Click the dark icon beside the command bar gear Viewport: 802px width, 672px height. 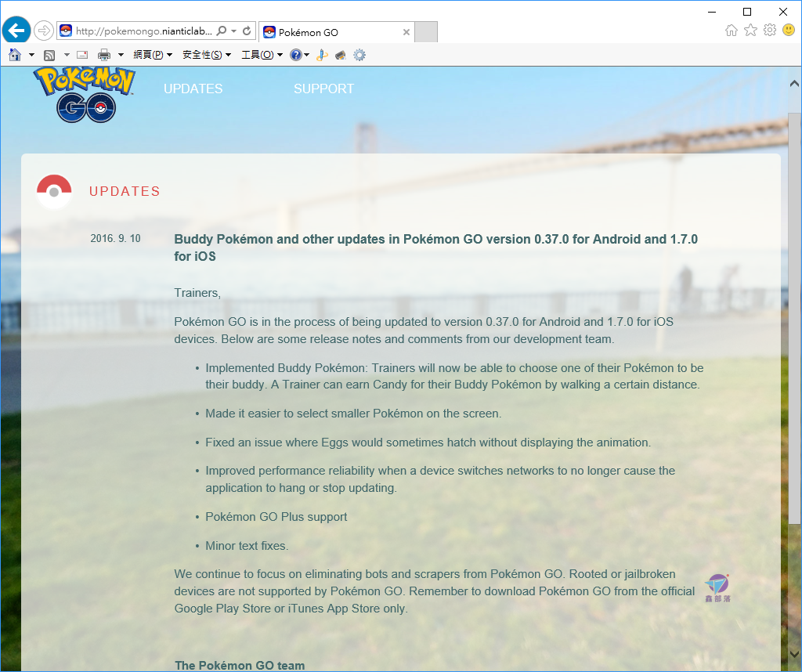(x=341, y=55)
